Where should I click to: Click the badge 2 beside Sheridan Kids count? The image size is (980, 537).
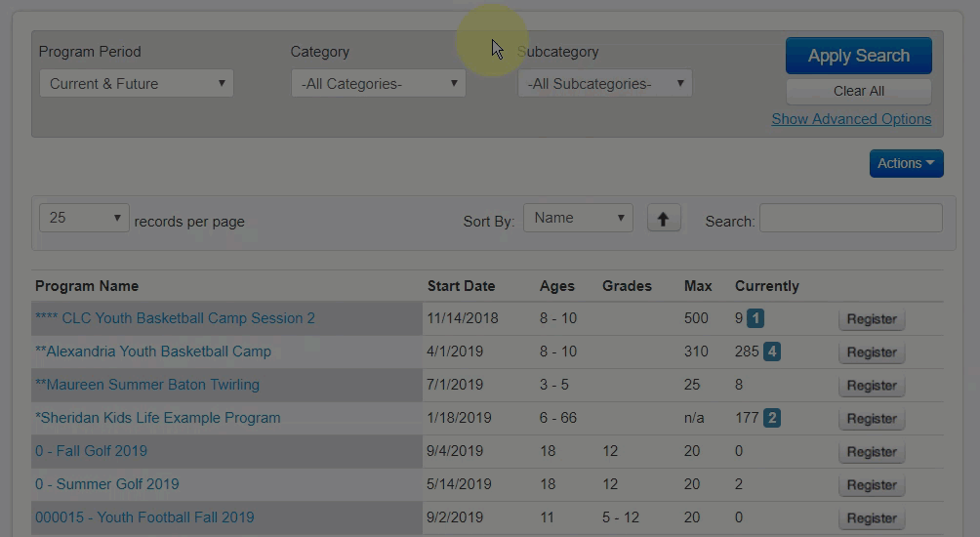pyautogui.click(x=772, y=418)
